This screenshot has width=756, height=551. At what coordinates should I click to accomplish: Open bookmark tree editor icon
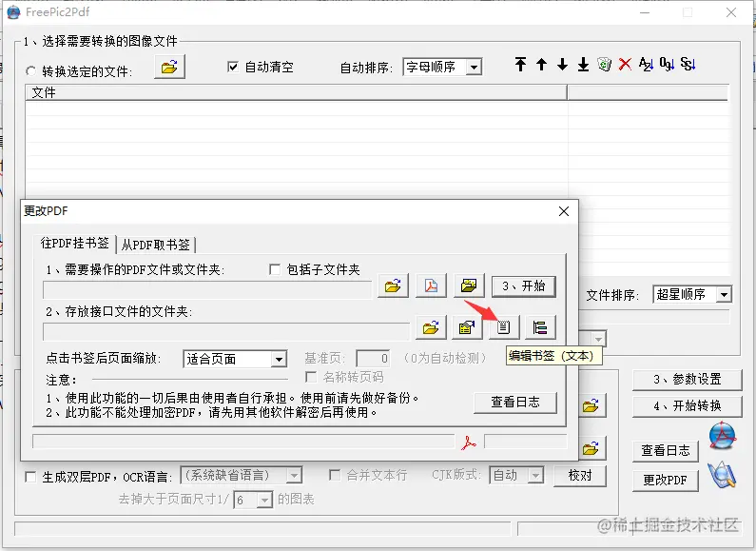540,327
